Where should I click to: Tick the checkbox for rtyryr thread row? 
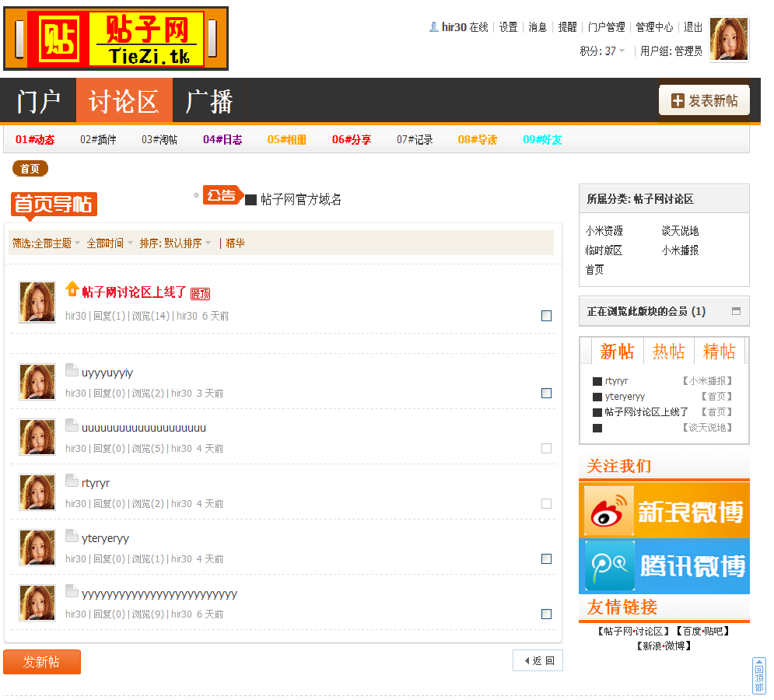546,504
